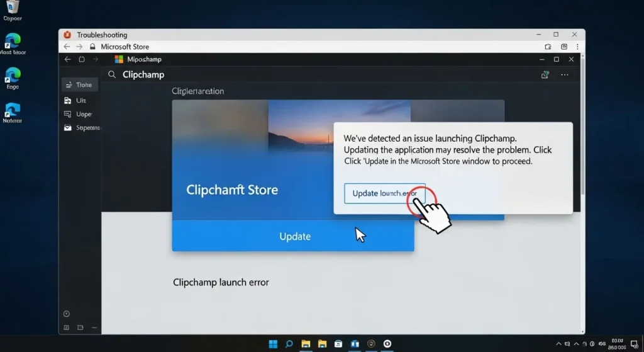Click the grid icon at sidebar bottom-left

[x=67, y=327]
